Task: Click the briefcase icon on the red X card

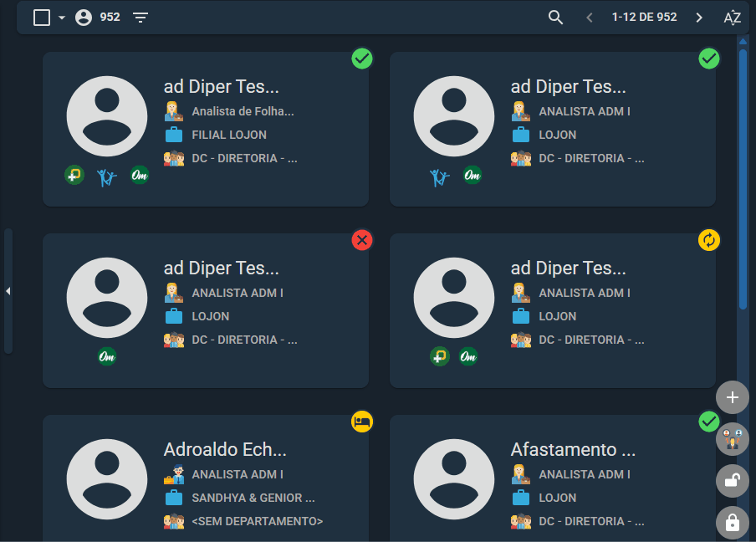Action: click(174, 316)
